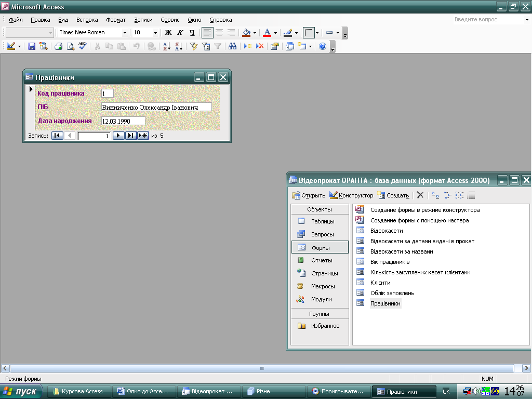Switch database window to large icons view
This screenshot has width=532, height=399.
click(435, 195)
